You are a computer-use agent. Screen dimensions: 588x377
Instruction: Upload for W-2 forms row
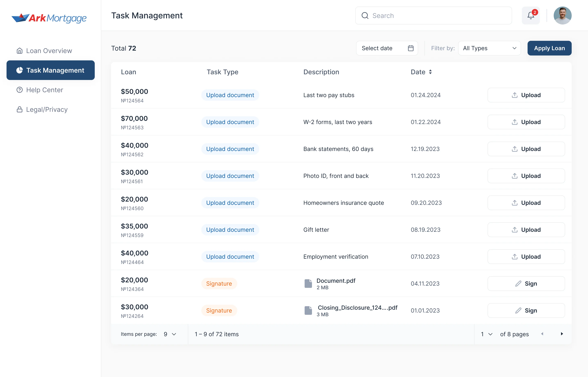(526, 122)
